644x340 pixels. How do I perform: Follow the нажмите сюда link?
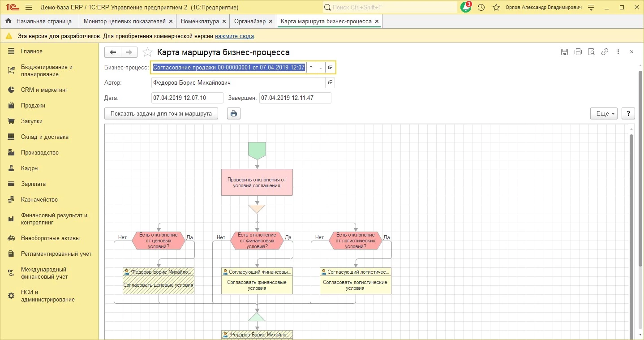click(234, 36)
